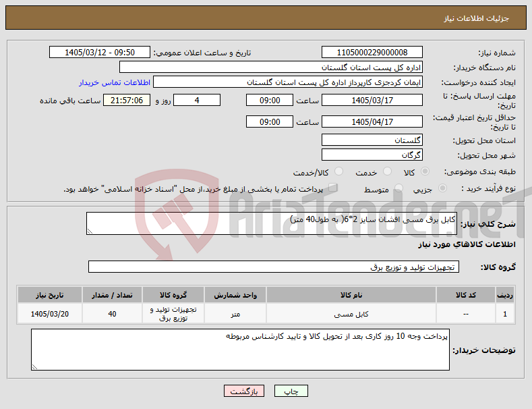Click the کد کالا column header

(465, 295)
